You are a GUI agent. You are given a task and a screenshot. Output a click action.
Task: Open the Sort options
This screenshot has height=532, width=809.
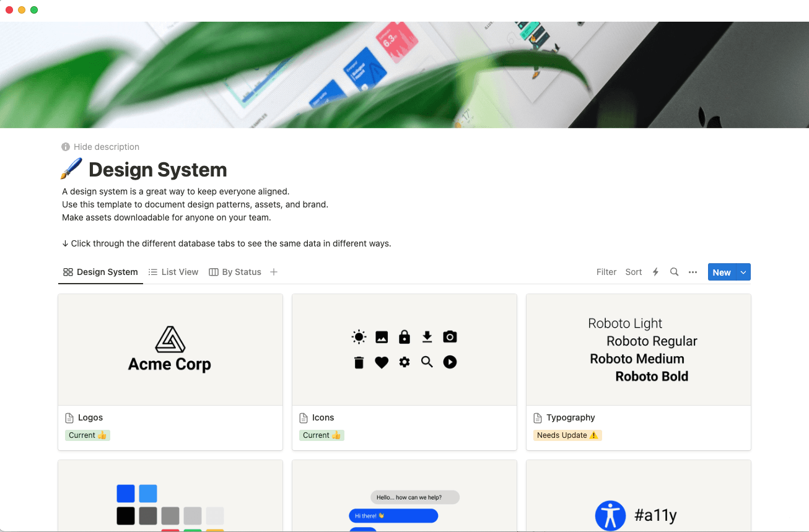point(633,272)
